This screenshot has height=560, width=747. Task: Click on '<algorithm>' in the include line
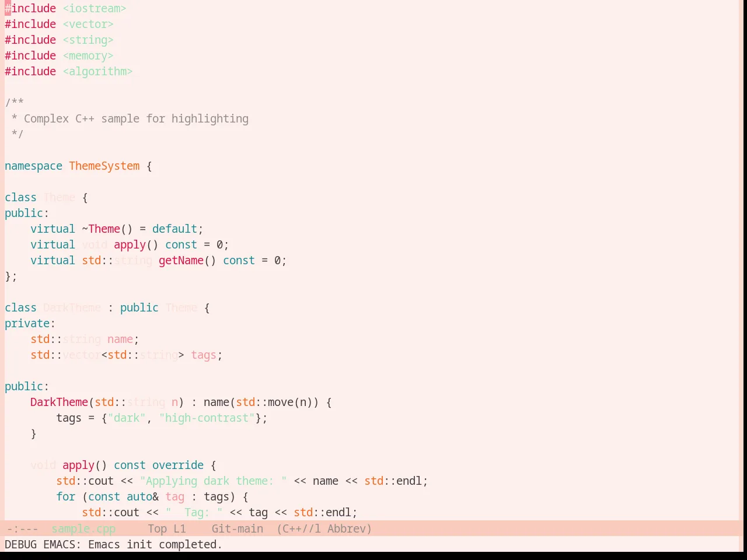(x=97, y=71)
